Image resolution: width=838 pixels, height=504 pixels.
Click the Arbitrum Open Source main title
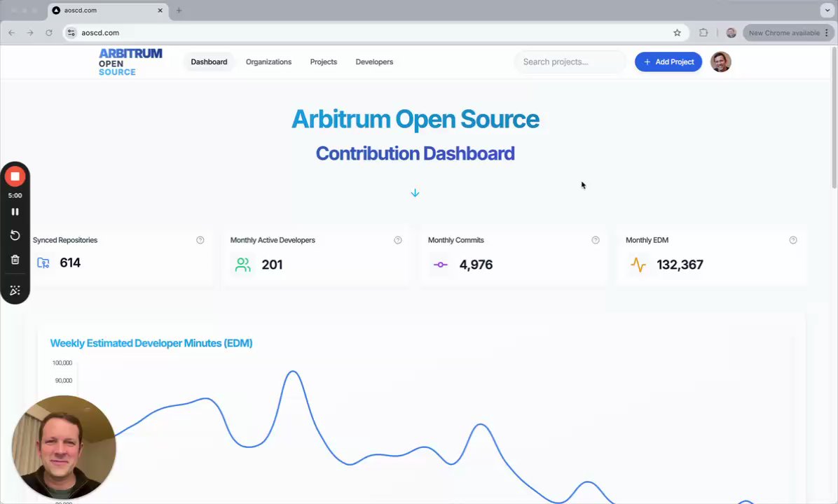pos(415,119)
